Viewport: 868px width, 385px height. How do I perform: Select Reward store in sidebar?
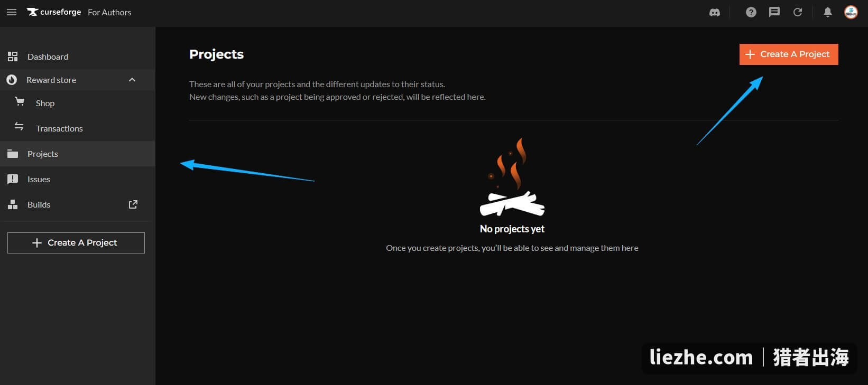click(x=78, y=80)
